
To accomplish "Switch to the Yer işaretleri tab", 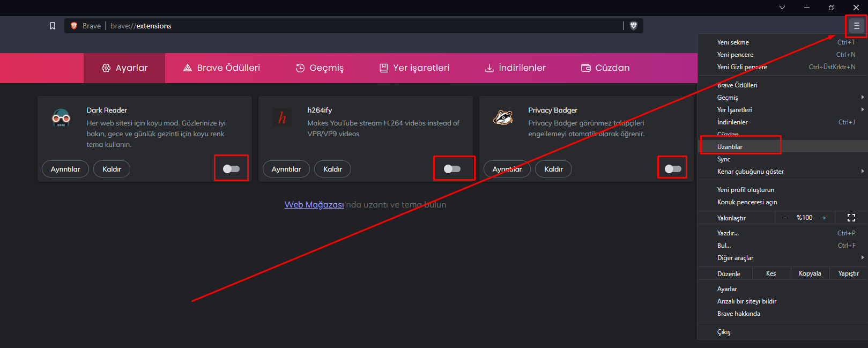I will click(x=414, y=68).
